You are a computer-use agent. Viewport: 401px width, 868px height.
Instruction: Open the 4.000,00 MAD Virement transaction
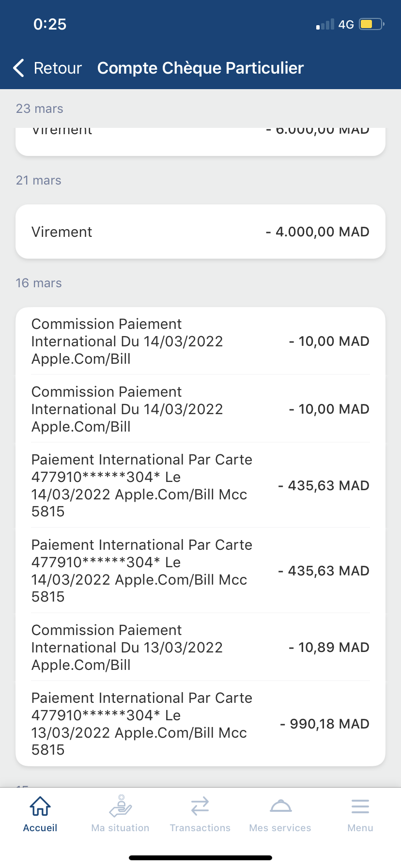200,232
